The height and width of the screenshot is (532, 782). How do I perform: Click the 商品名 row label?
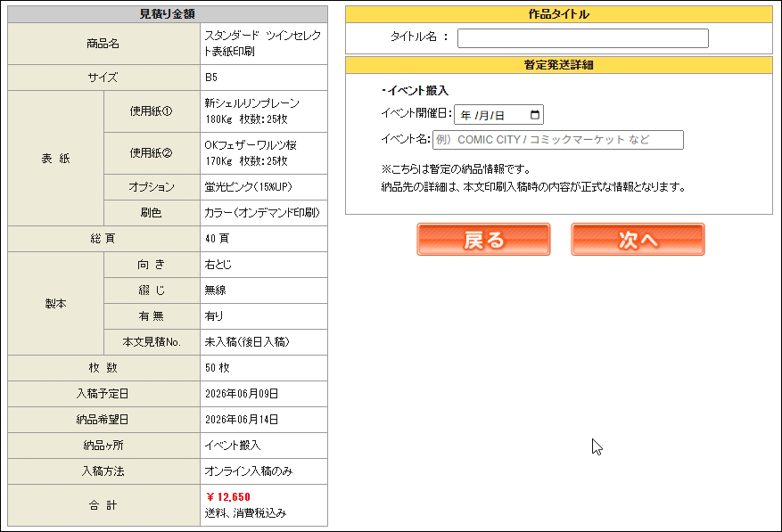(x=103, y=44)
